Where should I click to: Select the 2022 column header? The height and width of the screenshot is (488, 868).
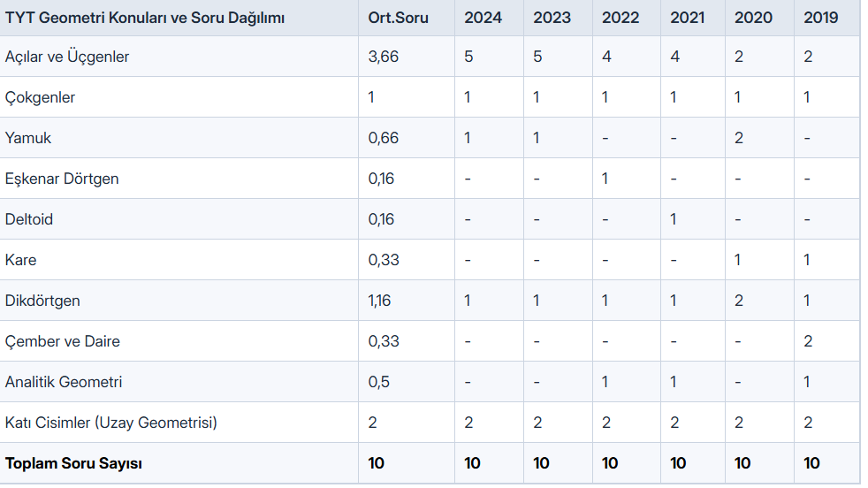pyautogui.click(x=620, y=18)
